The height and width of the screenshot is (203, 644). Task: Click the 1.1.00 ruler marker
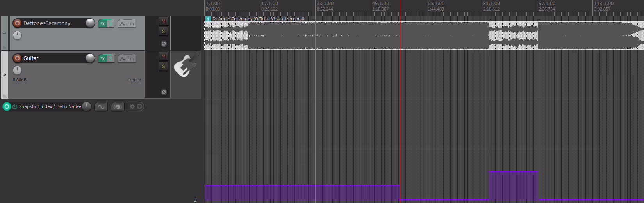[213, 4]
